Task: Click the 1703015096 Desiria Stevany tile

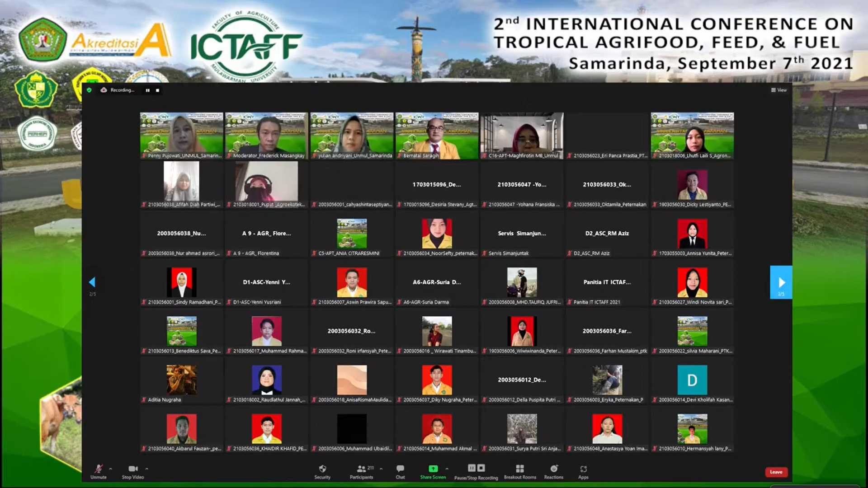Action: 437,184
